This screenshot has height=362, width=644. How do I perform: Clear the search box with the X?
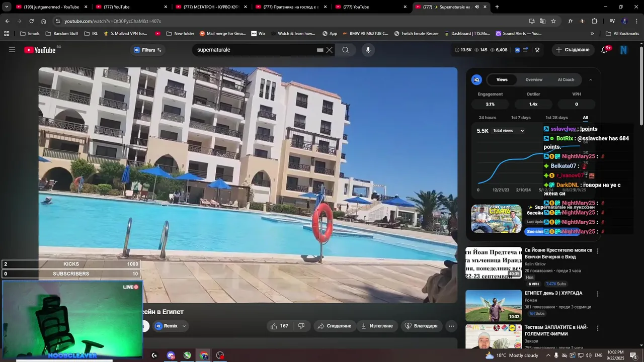tap(330, 50)
